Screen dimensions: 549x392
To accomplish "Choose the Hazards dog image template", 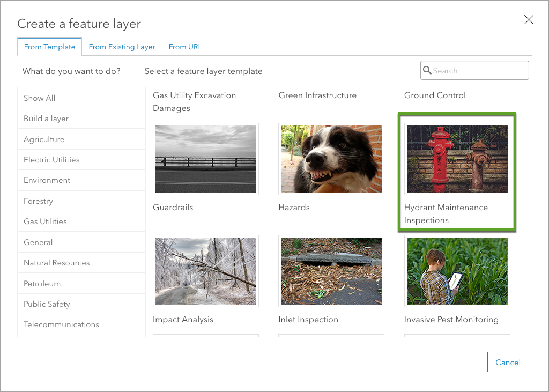I will coord(331,159).
